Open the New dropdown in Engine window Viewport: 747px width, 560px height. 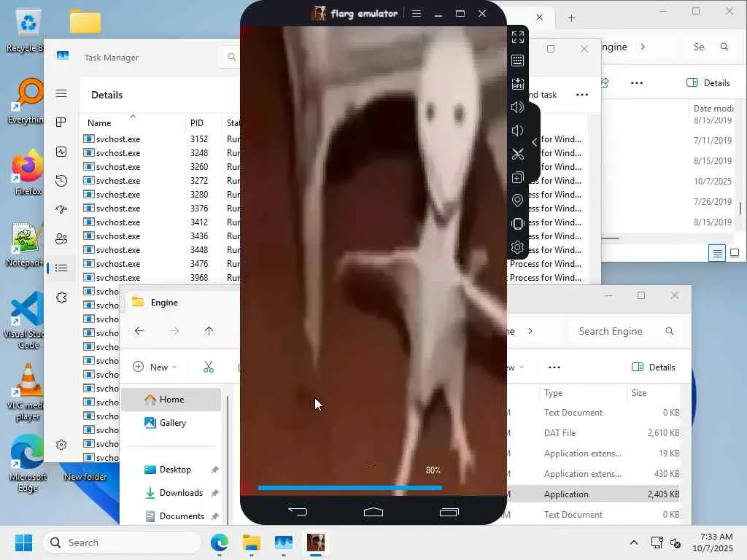[x=155, y=367]
